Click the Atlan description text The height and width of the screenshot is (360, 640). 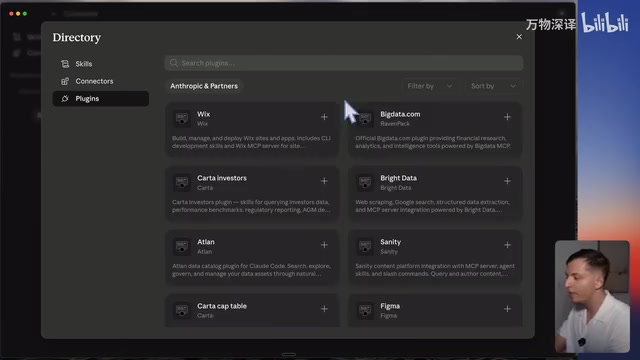click(x=251, y=270)
